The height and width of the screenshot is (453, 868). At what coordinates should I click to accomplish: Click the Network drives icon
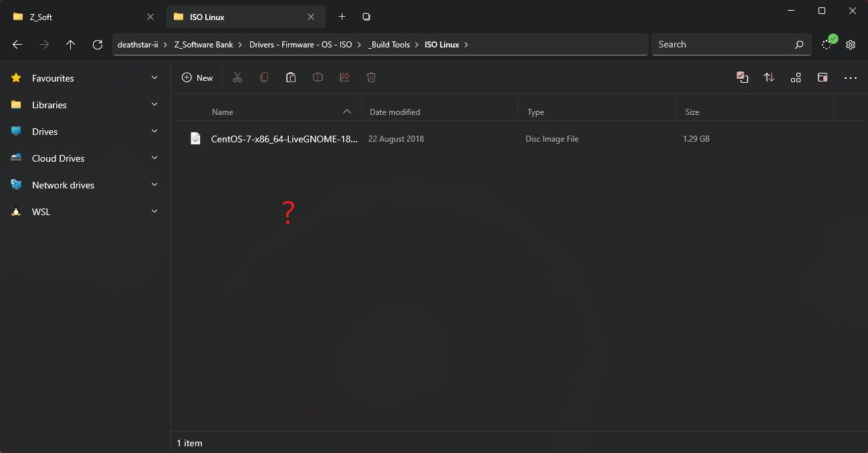pos(16,185)
